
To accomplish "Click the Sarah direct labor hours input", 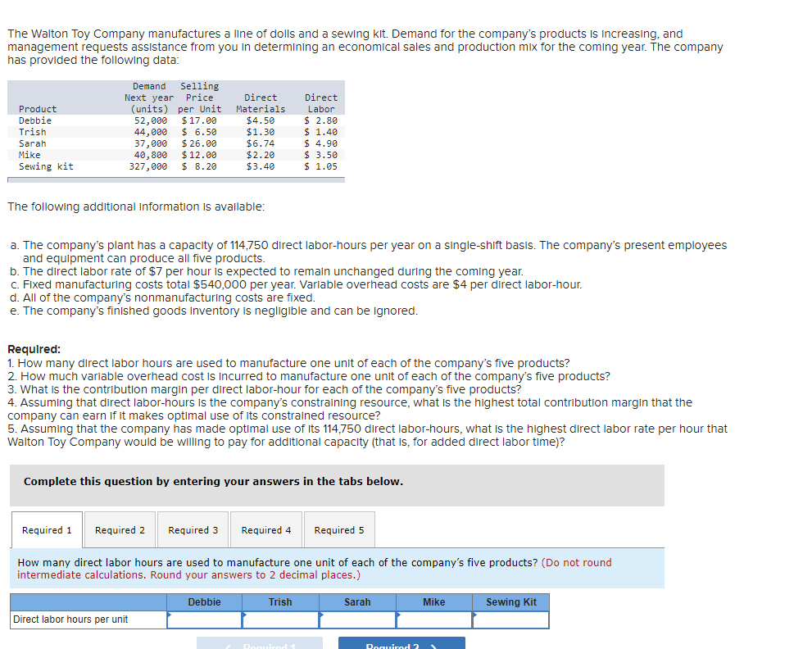I will (x=357, y=620).
